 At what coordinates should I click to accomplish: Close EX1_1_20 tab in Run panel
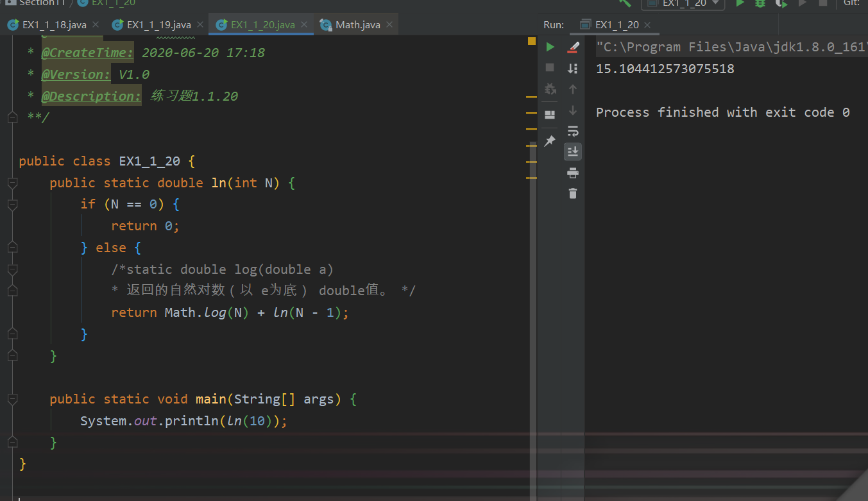point(648,25)
